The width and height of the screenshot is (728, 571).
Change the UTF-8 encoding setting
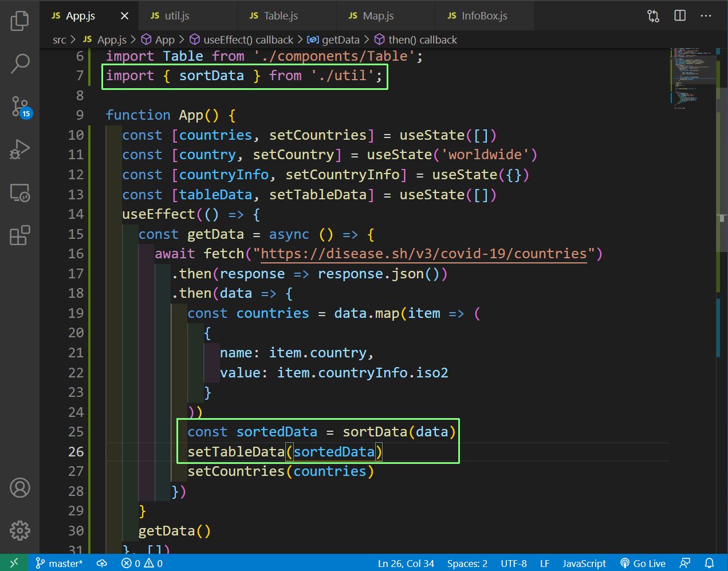(514, 564)
